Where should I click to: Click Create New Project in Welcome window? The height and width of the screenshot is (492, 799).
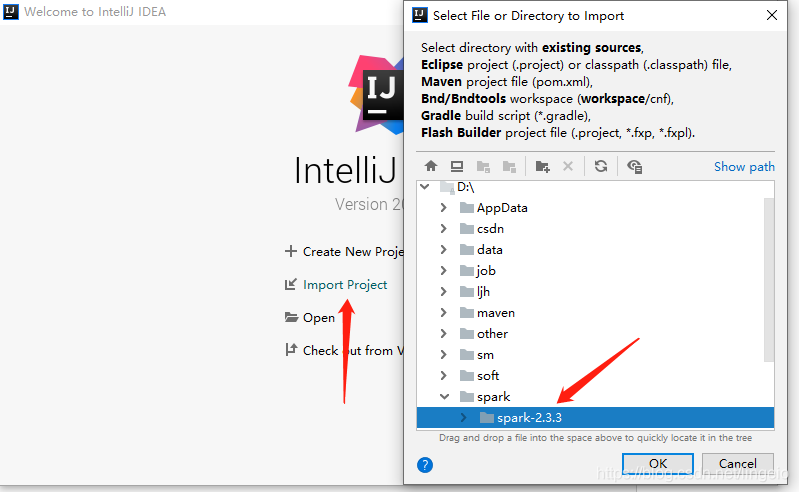(353, 252)
